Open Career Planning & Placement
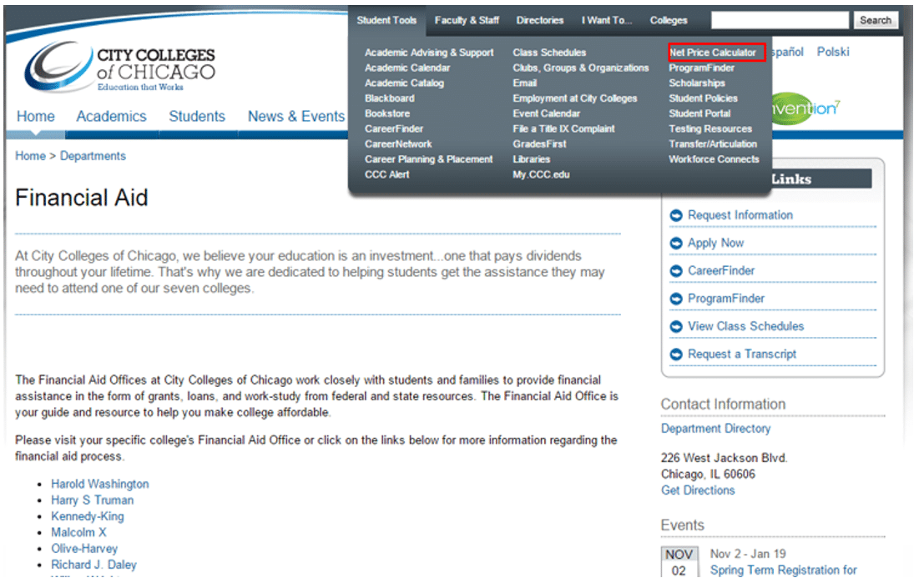 click(x=429, y=159)
